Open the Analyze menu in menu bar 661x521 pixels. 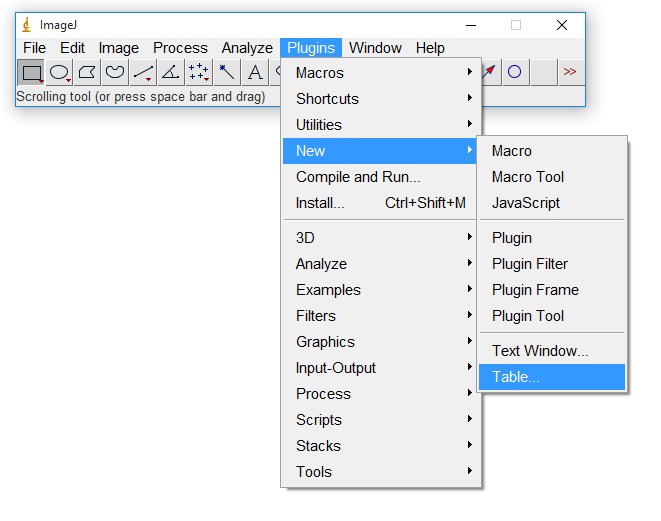[247, 48]
